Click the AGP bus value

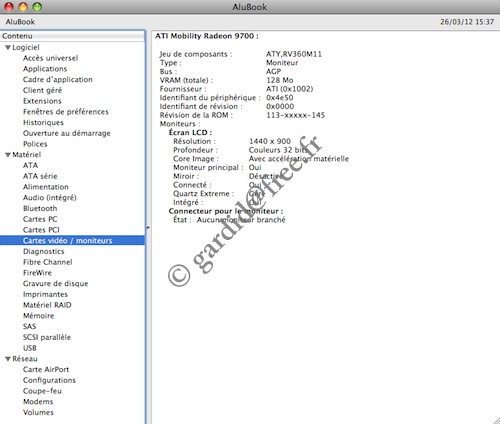[274, 71]
